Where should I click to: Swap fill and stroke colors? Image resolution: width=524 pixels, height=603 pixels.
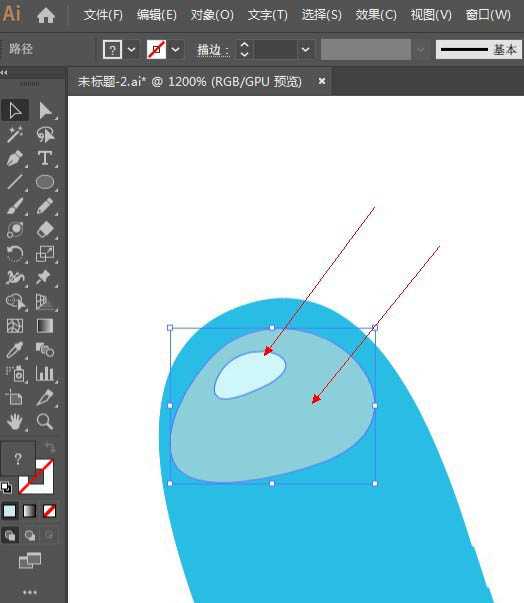point(50,447)
